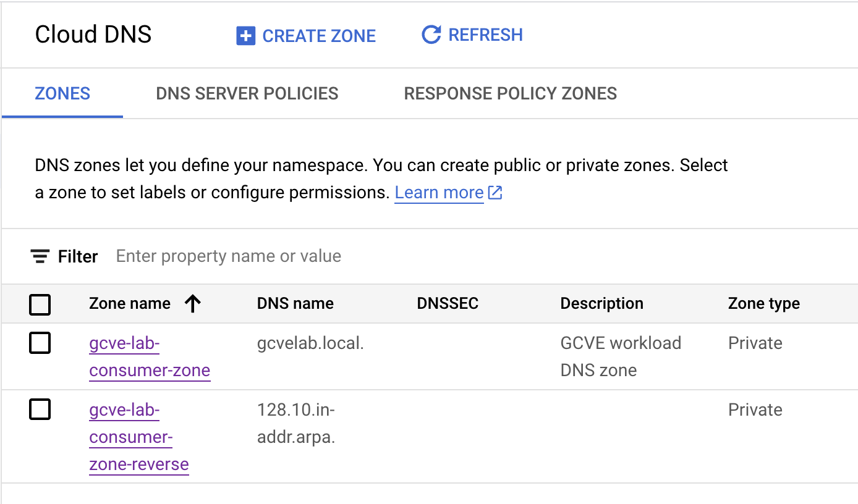The height and width of the screenshot is (504, 858).
Task: Click Private type in gcve-lab-consumer-zone row
Action: (x=755, y=343)
